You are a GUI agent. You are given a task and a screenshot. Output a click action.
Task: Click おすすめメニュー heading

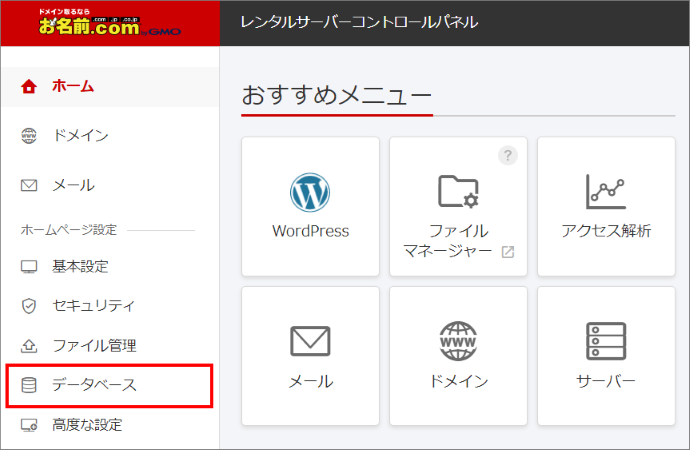coord(337,95)
